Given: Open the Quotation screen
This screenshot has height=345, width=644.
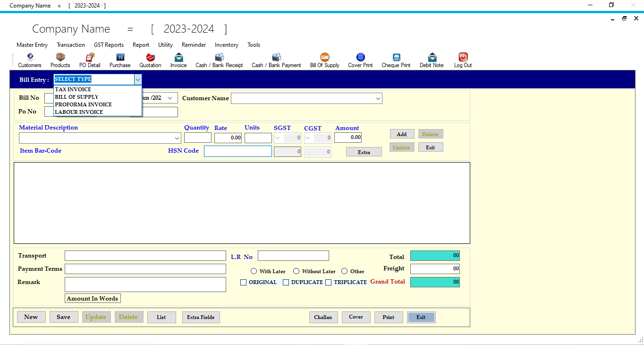Looking at the screenshot, I should pyautogui.click(x=150, y=60).
